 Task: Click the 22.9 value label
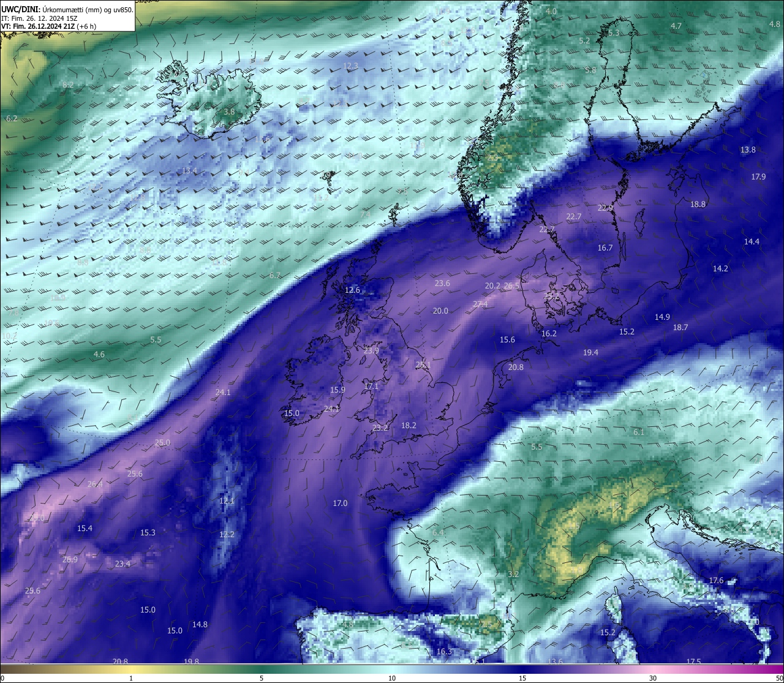[605, 208]
